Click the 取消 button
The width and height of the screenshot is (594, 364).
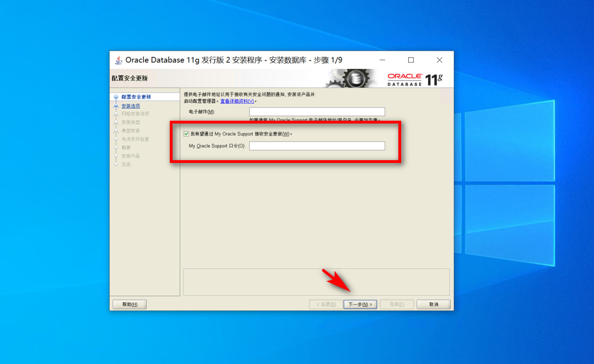[x=433, y=304]
